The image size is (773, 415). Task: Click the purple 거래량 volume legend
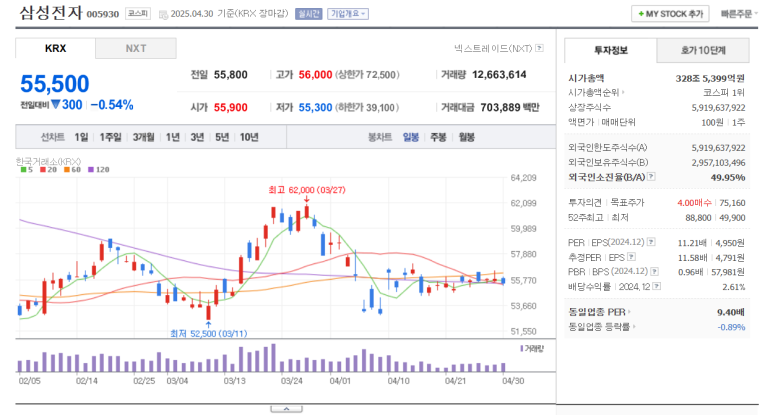coord(532,349)
